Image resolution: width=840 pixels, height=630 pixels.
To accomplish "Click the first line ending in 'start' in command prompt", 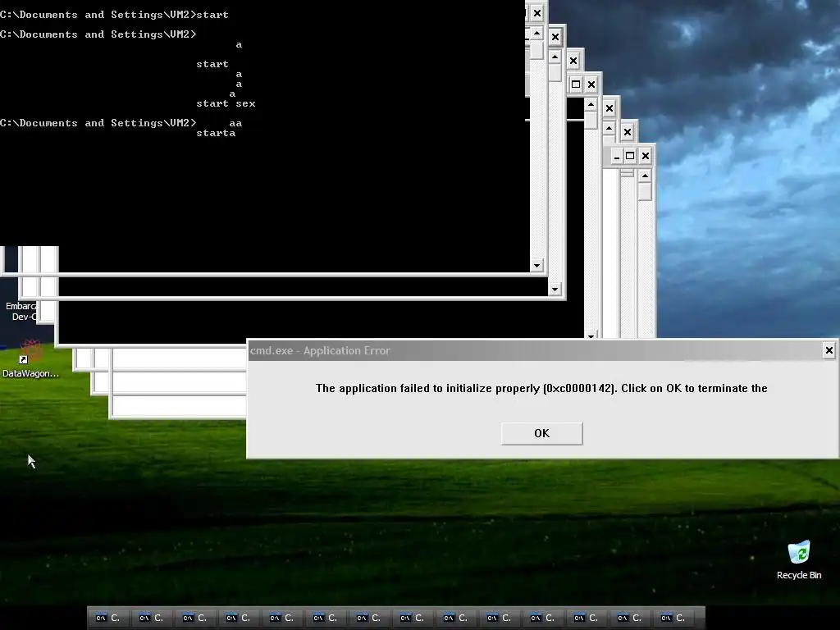I will [x=114, y=15].
